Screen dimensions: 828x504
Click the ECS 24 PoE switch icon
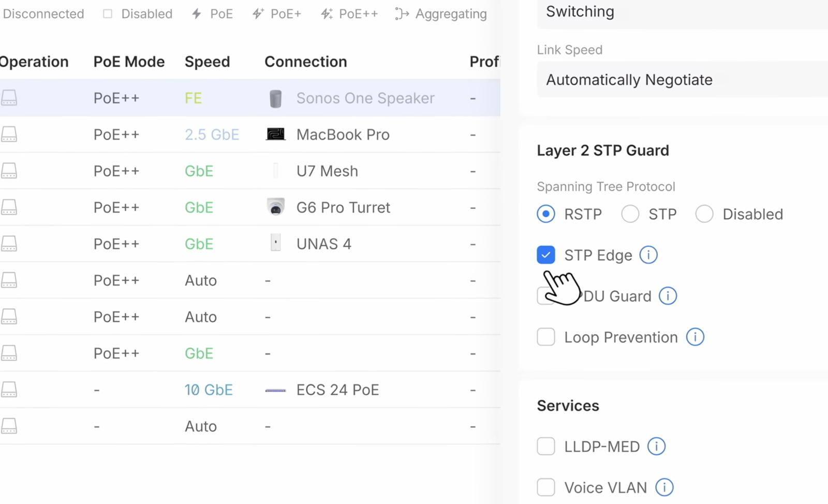point(276,390)
